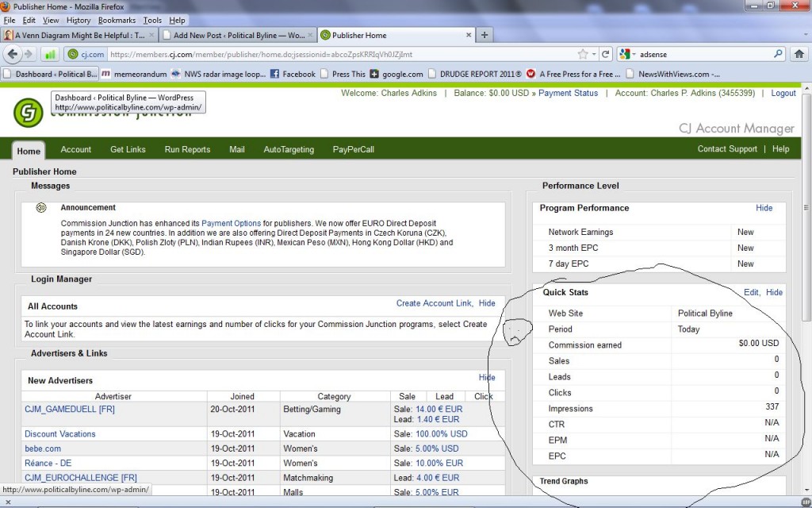Close the status bar with the x icon
812x508 pixels.
7,502
